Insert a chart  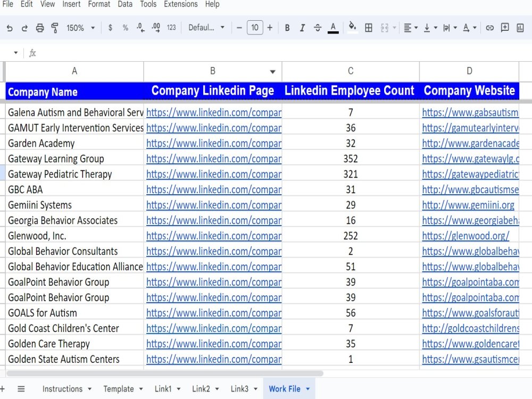[519, 27]
